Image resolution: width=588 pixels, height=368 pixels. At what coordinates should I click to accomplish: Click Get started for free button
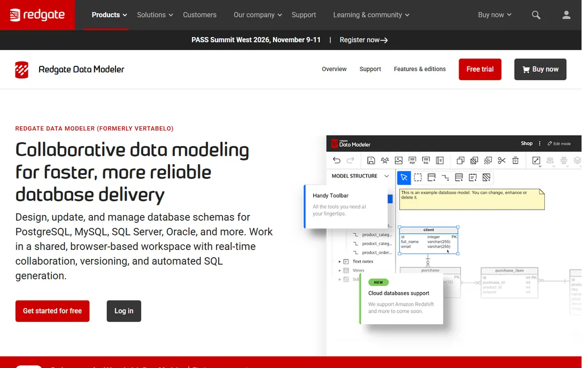click(52, 311)
